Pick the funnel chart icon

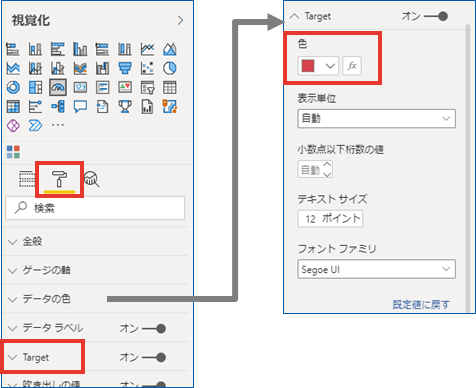point(125,68)
